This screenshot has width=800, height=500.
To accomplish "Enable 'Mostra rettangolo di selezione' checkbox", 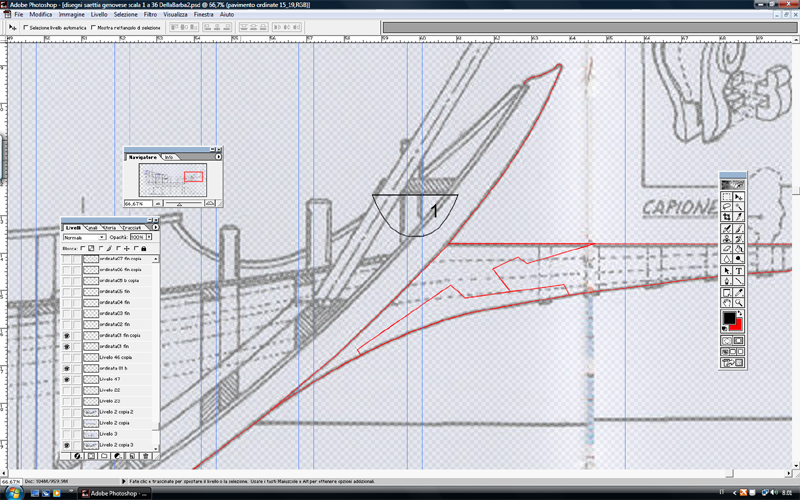I will pos(93,28).
